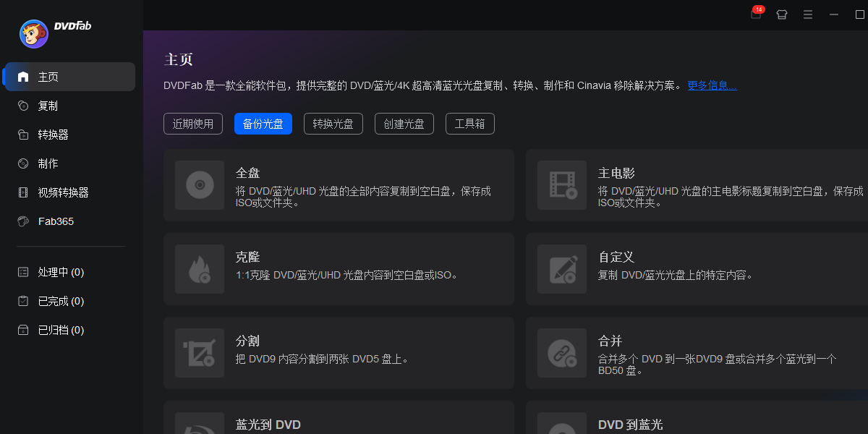Select the 复制 (Copy) sidebar icon
868x434 pixels.
click(x=22, y=106)
